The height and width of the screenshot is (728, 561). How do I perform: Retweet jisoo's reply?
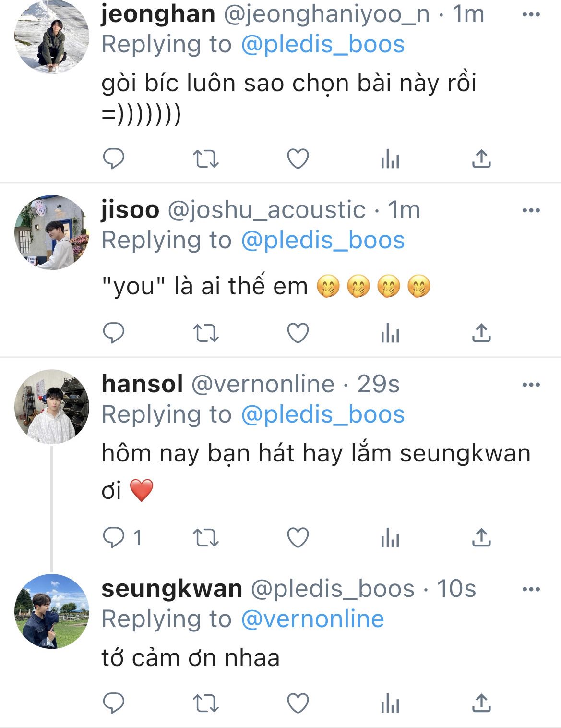[205, 333]
